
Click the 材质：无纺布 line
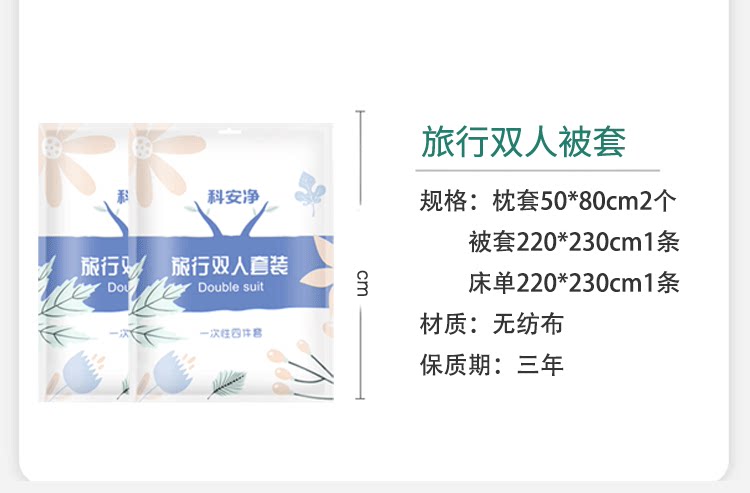tap(491, 324)
